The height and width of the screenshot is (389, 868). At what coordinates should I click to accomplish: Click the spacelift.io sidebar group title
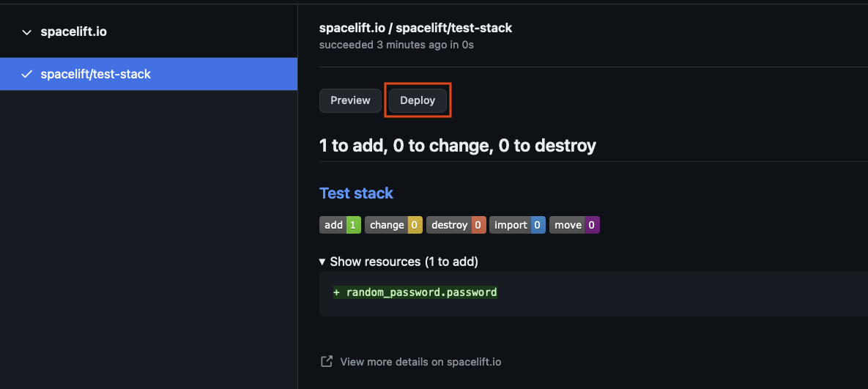[74, 32]
